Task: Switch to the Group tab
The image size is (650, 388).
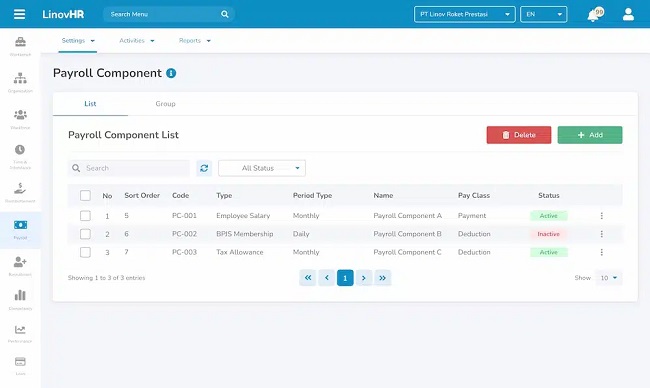Action: (x=165, y=104)
